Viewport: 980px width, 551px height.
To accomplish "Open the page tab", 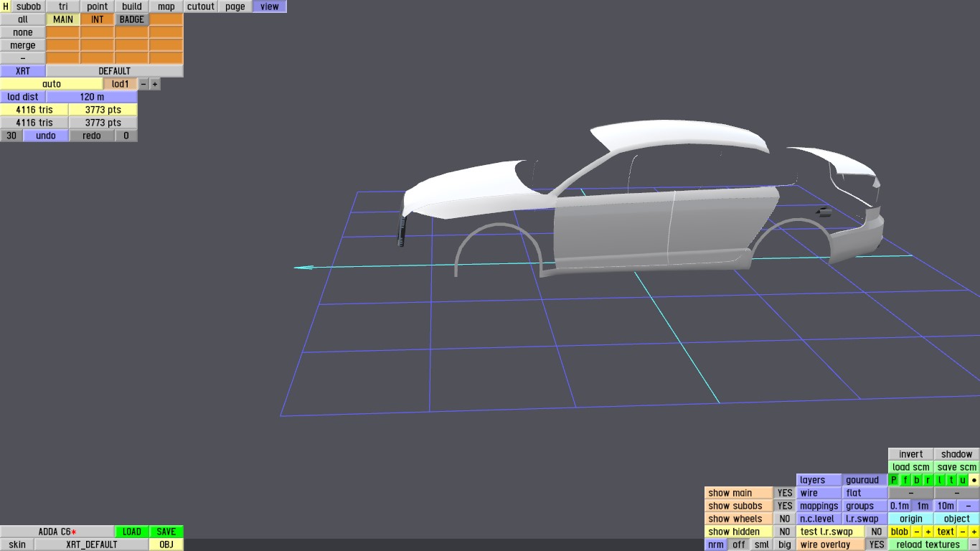I will (x=235, y=6).
